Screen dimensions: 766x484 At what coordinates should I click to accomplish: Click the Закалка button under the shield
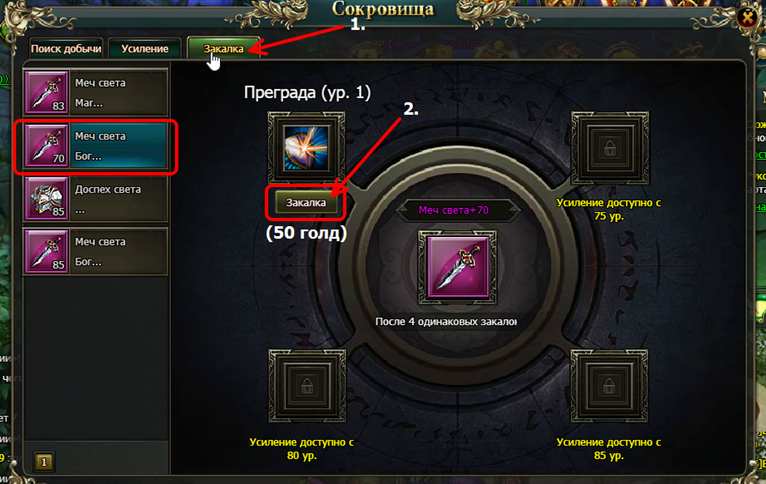[x=306, y=202]
